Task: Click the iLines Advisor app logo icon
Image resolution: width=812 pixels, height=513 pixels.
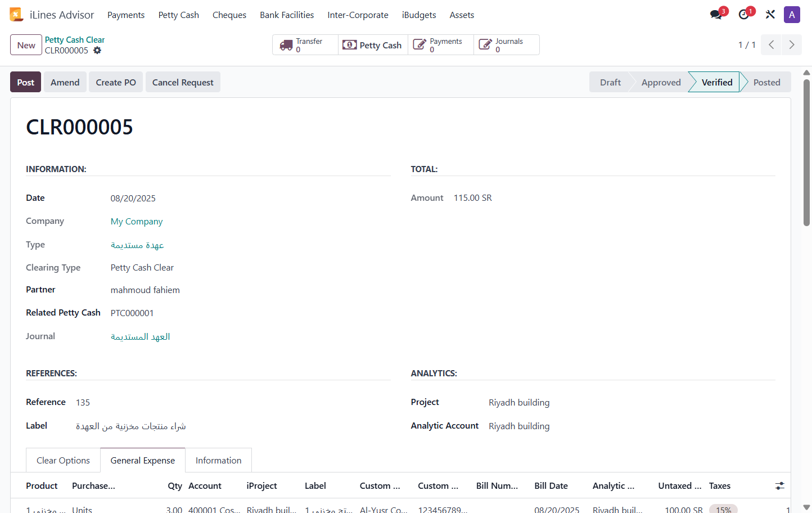Action: coord(16,15)
